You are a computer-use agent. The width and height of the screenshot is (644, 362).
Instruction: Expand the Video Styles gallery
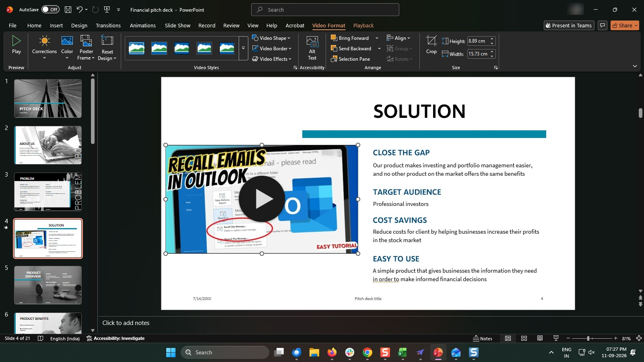click(243, 48)
